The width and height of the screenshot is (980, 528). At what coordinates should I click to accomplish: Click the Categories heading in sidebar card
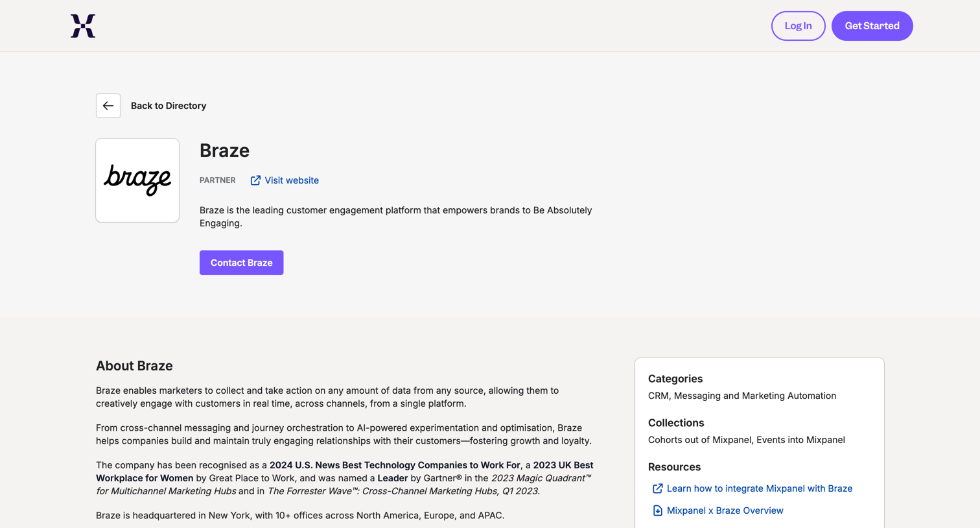[675, 379]
